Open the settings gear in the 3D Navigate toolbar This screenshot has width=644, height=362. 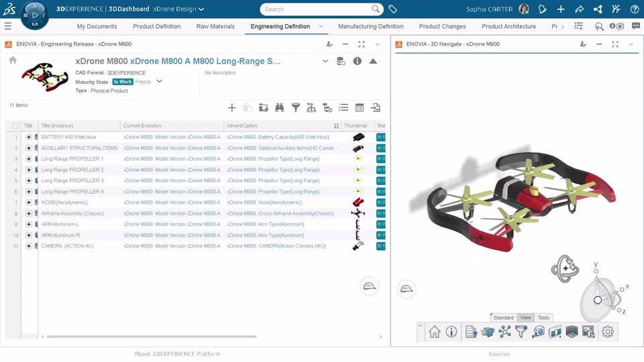tap(608, 332)
